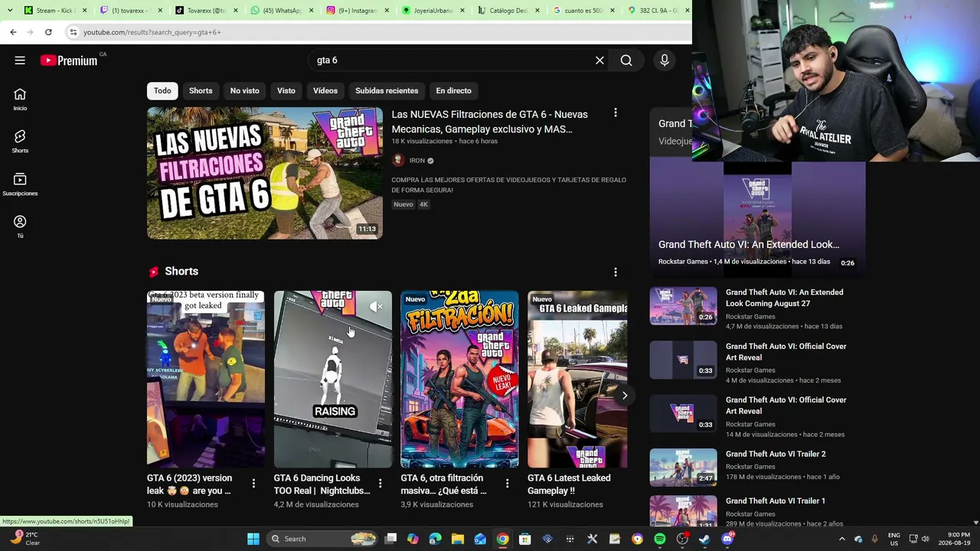Play the GTA VI Trailer 2 thumbnail
This screenshot has height=551, width=980.
684,468
